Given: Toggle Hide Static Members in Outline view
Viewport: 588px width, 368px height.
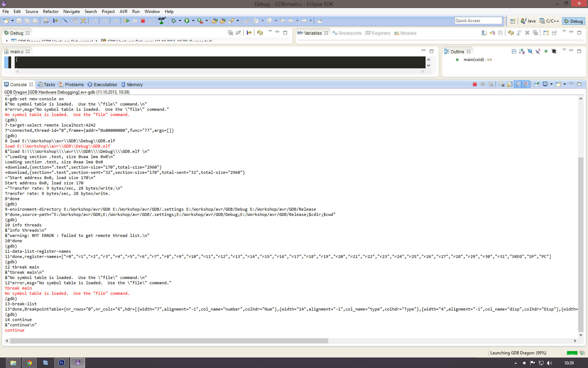Looking at the screenshot, I should click(538, 52).
